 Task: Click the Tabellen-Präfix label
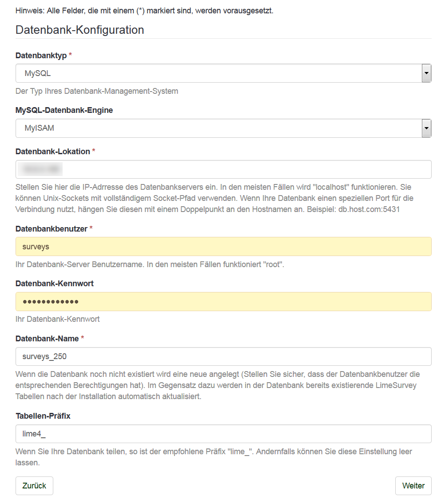(x=43, y=416)
